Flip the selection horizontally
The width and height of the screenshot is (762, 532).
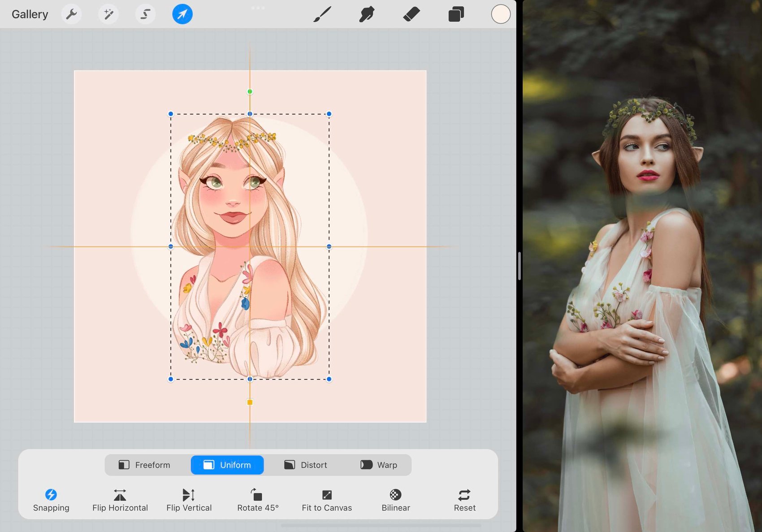pos(120,500)
